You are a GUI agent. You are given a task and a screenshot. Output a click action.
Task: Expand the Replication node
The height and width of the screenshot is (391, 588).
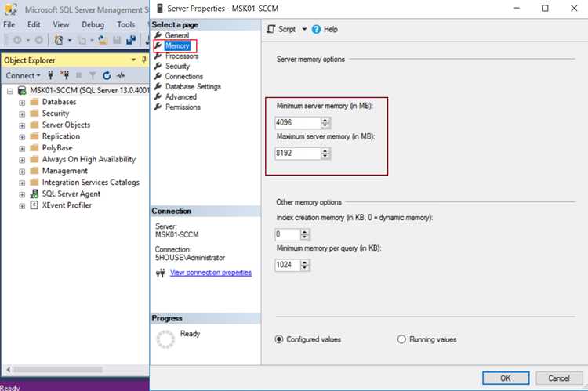pos(22,137)
